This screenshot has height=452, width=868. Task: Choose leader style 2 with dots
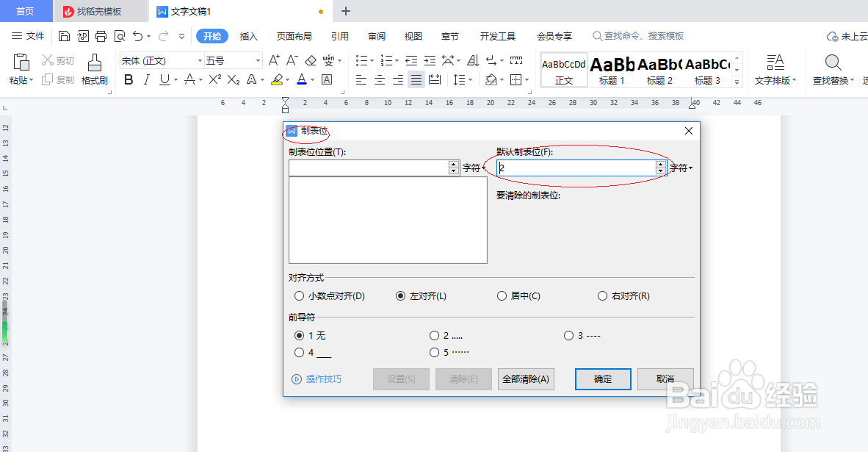point(435,335)
